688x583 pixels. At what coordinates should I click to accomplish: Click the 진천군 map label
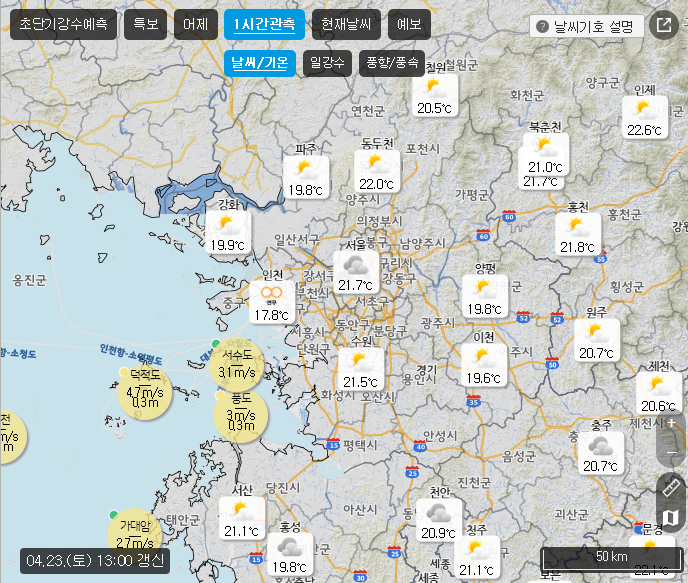click(x=474, y=483)
